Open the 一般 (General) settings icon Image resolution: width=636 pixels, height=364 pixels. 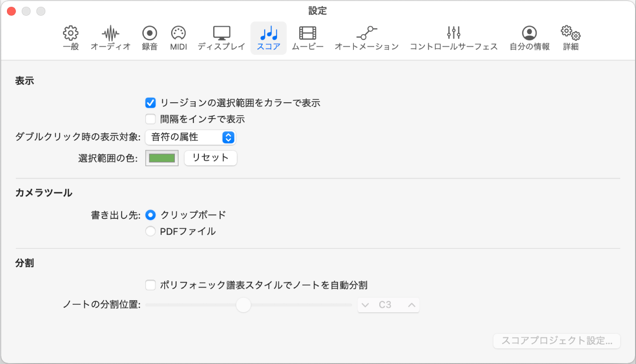70,37
